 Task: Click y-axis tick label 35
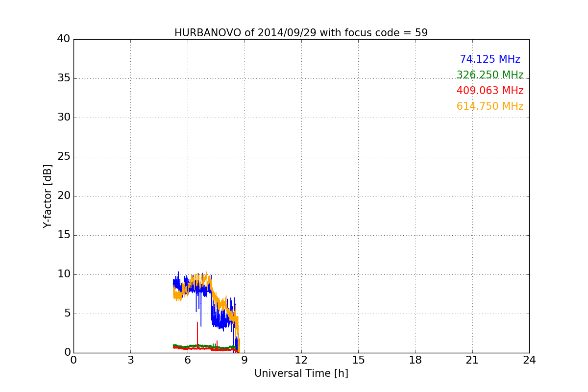pos(64,78)
